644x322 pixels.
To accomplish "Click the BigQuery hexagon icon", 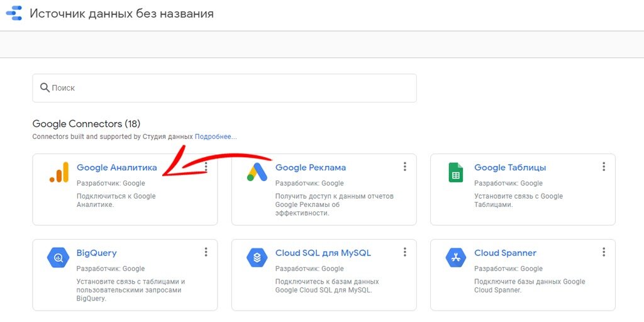I will [58, 258].
